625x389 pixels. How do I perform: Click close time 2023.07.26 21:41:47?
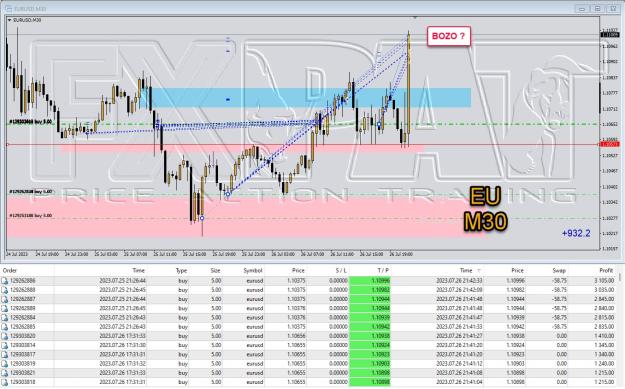[459, 318]
